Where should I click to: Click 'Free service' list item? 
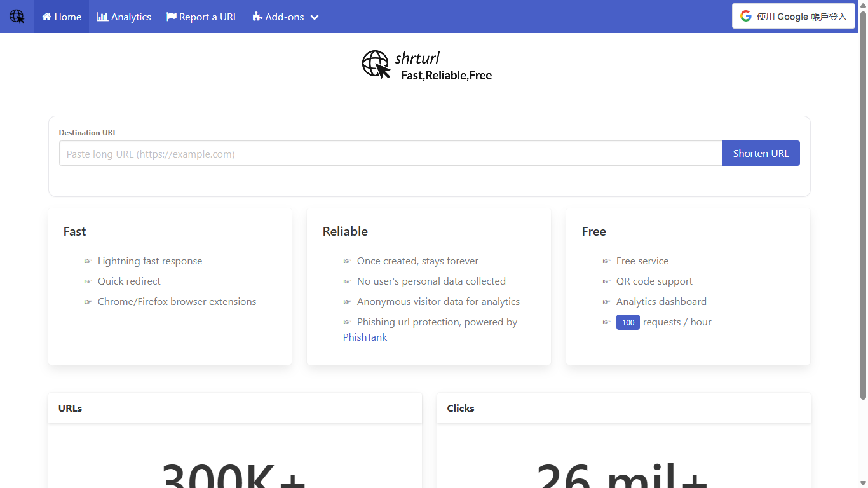[x=642, y=261]
